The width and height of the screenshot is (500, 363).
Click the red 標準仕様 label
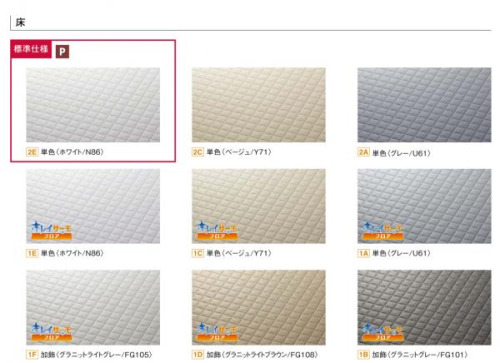31,49
